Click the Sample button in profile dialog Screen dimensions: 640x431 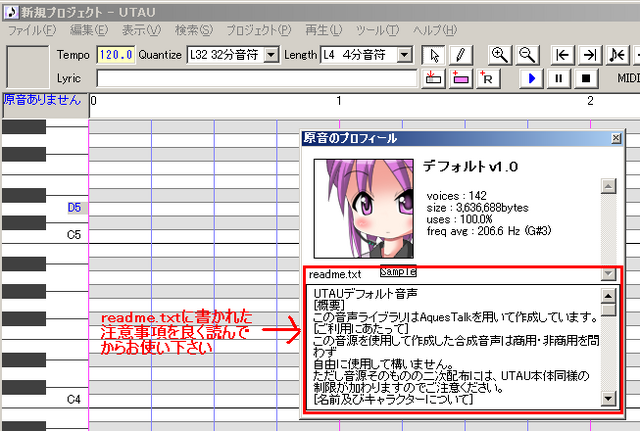398,271
